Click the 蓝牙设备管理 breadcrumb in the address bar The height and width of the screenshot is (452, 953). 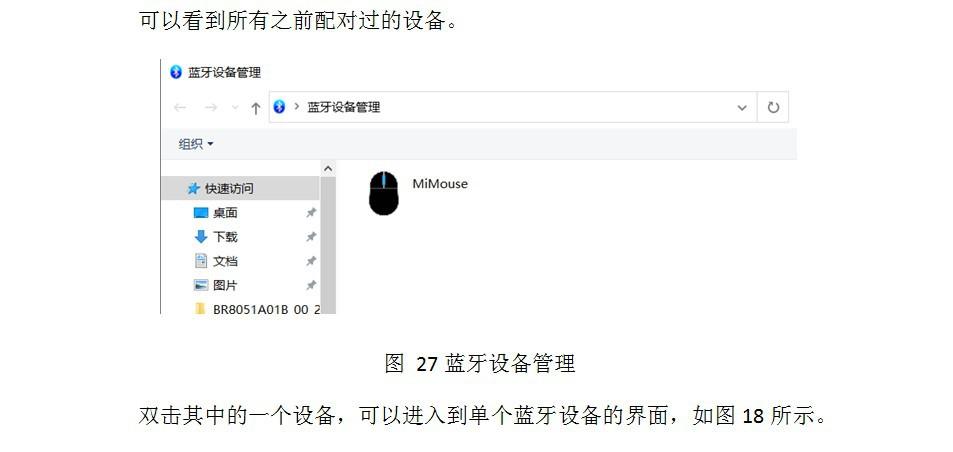coord(343,108)
